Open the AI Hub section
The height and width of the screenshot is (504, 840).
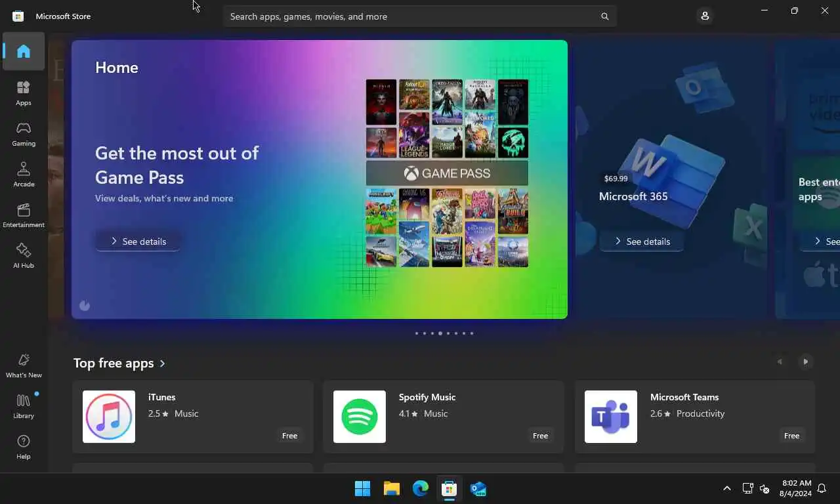(x=24, y=256)
